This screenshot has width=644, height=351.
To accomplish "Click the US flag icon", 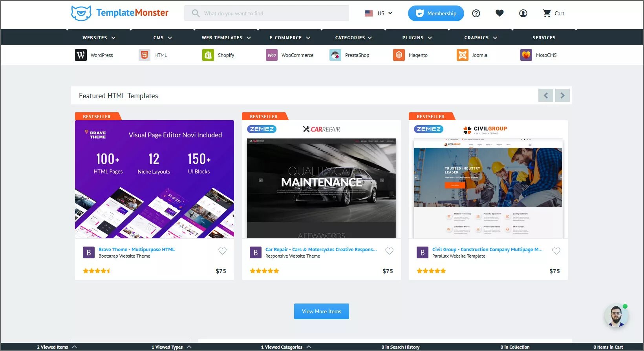I will pos(369,13).
